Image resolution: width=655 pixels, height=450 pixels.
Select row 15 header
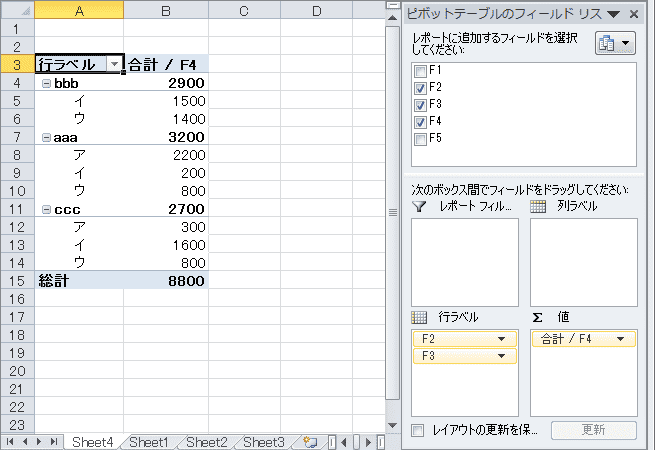click(17, 281)
